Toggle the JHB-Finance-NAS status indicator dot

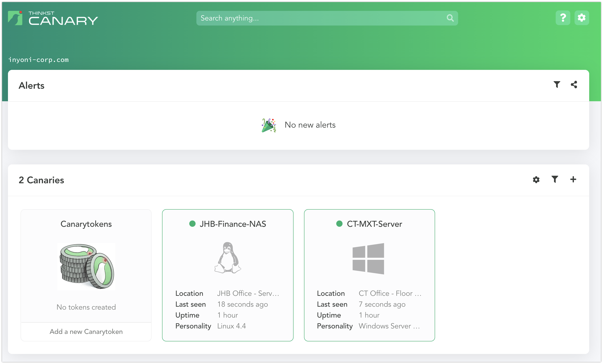coord(192,223)
